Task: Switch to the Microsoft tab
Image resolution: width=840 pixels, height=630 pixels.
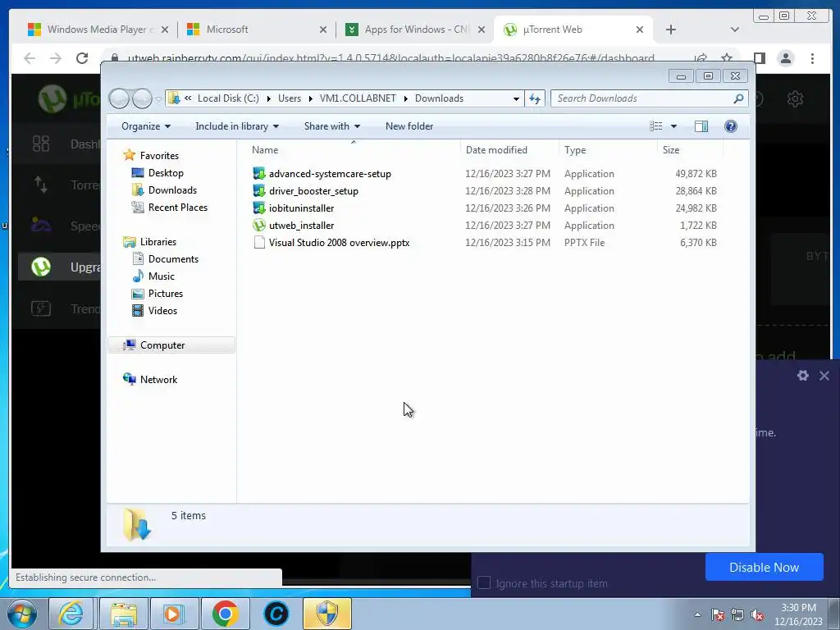Action: 256,30
